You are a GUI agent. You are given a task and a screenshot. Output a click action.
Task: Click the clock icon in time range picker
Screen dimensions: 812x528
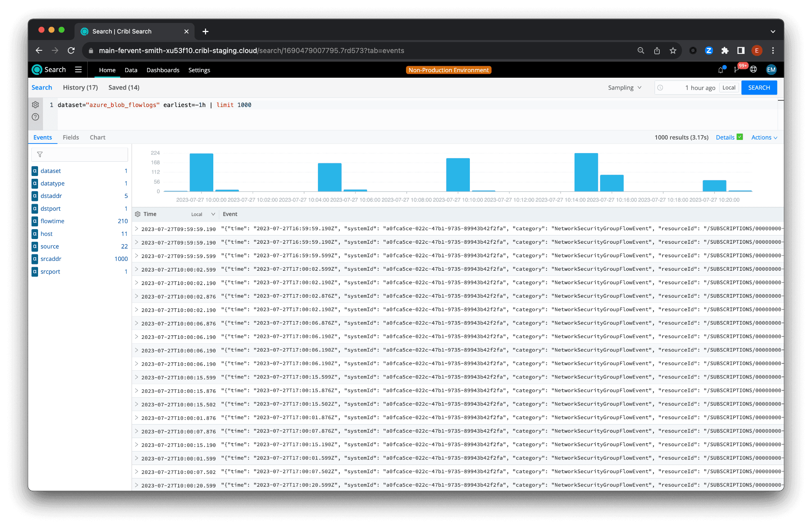pos(660,88)
